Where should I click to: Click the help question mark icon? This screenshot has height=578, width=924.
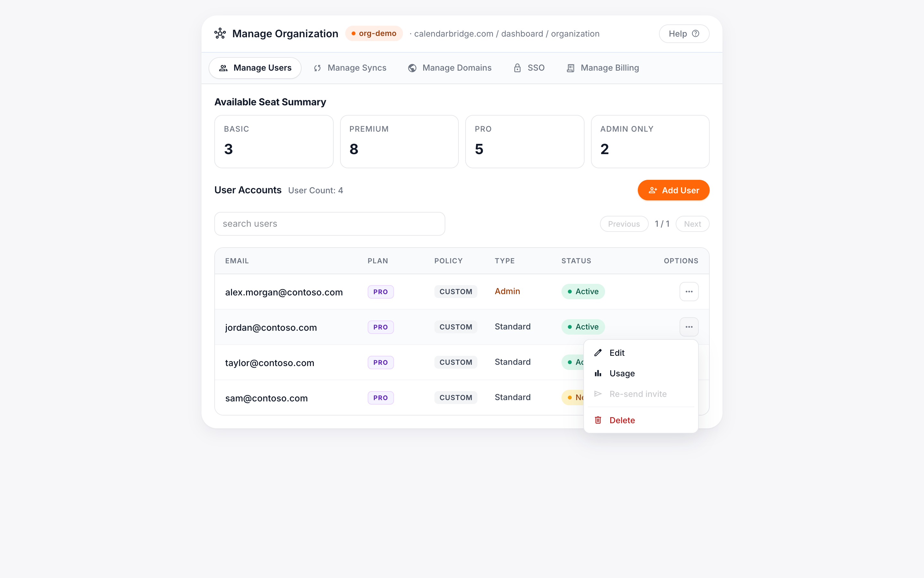point(695,34)
